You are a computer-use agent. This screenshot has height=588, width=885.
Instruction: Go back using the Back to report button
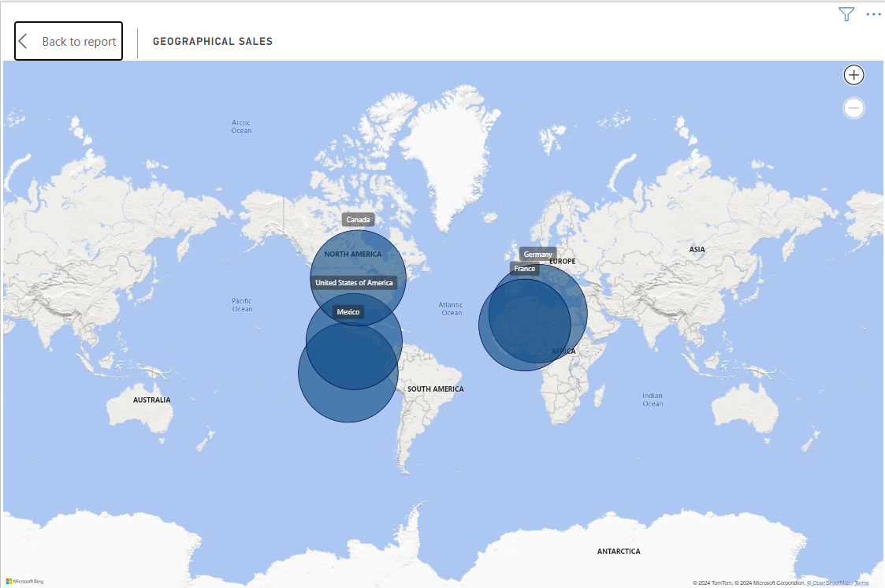[69, 41]
